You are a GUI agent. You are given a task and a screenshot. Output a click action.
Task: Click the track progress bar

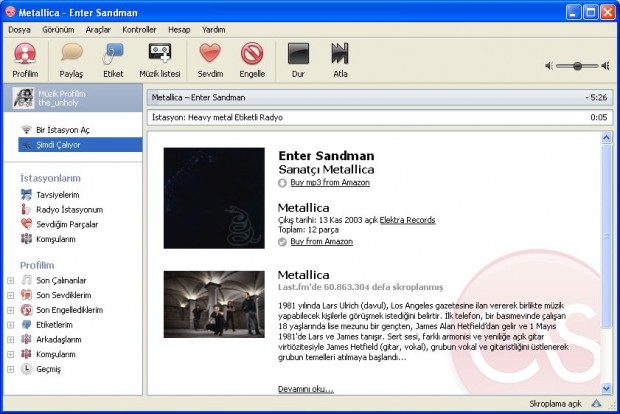380,98
